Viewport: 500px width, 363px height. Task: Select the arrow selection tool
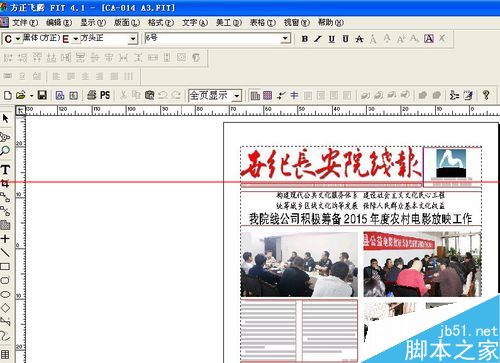pyautogui.click(x=5, y=119)
